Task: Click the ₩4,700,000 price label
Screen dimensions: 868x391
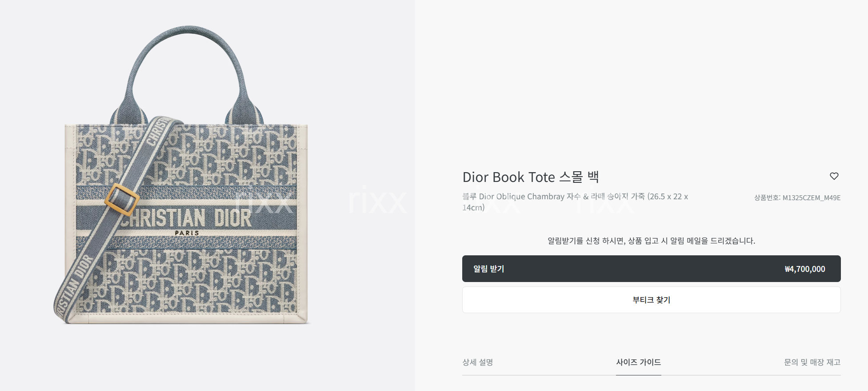Action: point(805,269)
